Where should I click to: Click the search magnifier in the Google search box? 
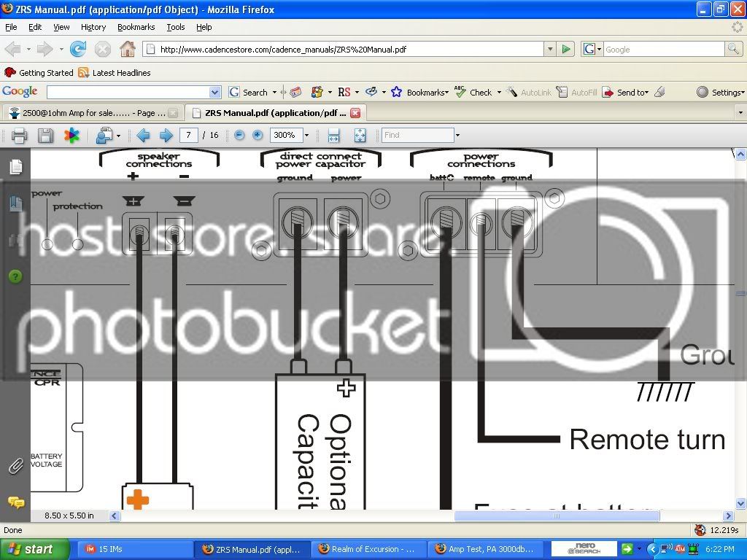tap(732, 49)
